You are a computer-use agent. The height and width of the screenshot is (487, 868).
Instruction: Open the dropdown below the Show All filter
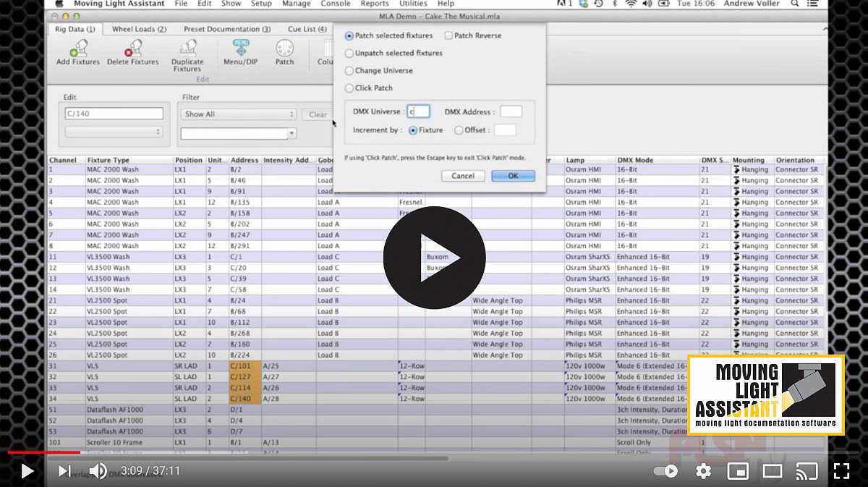coord(239,133)
